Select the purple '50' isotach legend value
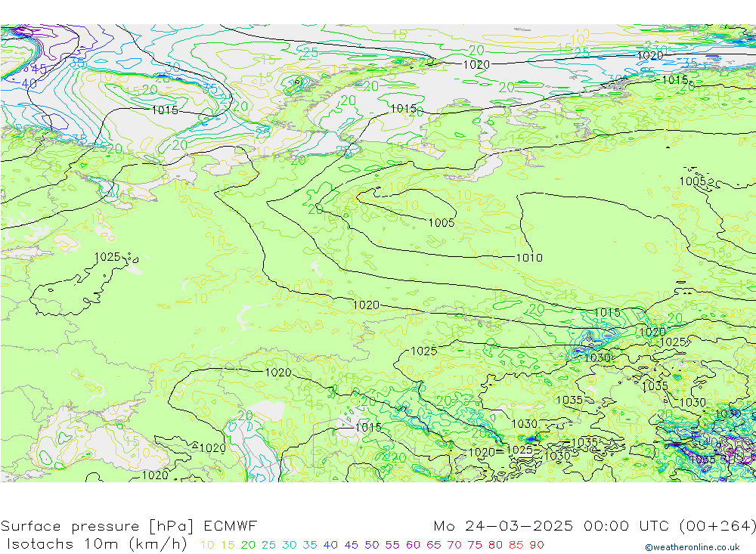756x554 pixels. [x=372, y=545]
